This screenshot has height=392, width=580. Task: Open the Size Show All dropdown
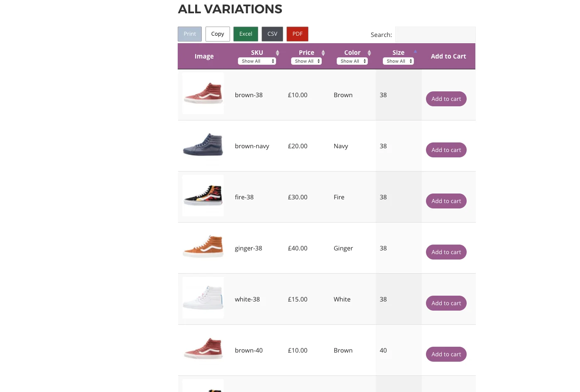pos(398,61)
